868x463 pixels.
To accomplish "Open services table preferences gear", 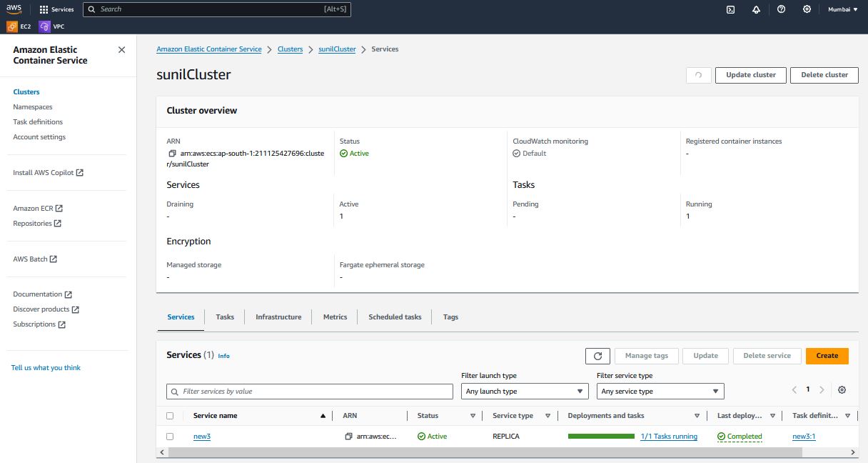I will point(842,390).
